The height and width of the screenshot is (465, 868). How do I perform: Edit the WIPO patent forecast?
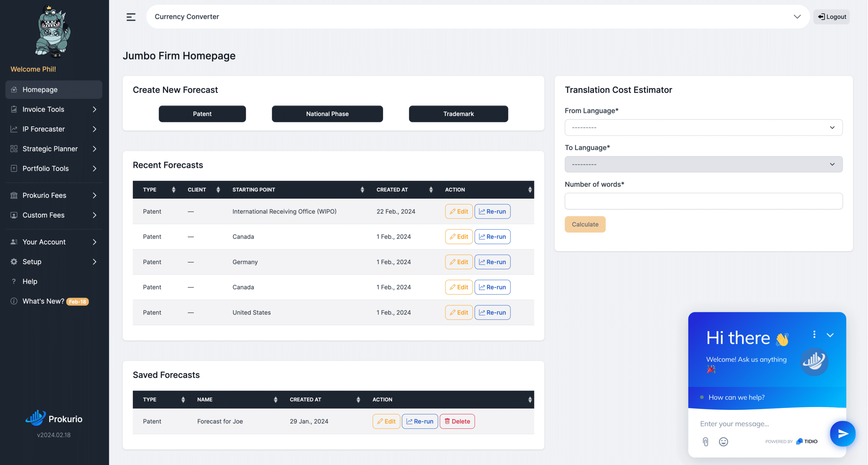459,211
